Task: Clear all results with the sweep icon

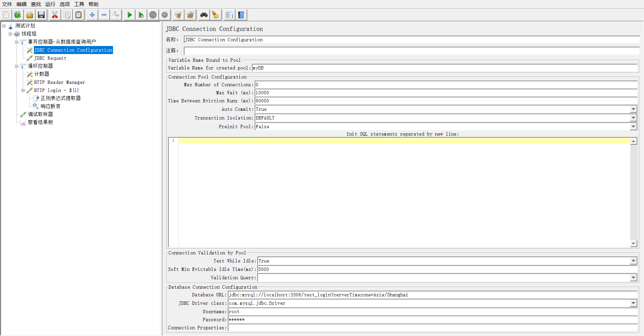Action: click(x=190, y=15)
